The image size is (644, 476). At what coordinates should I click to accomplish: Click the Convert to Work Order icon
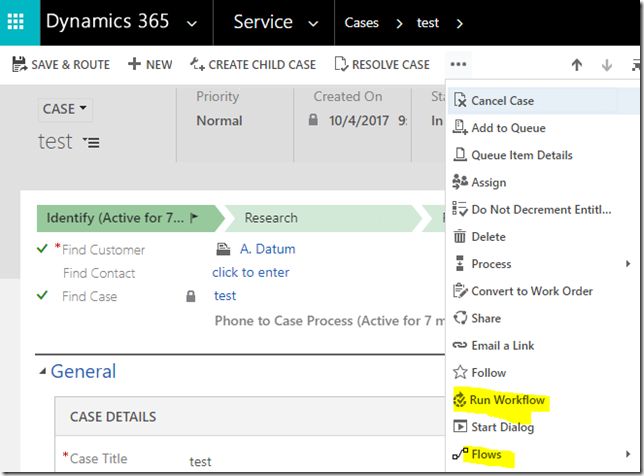pyautogui.click(x=460, y=290)
